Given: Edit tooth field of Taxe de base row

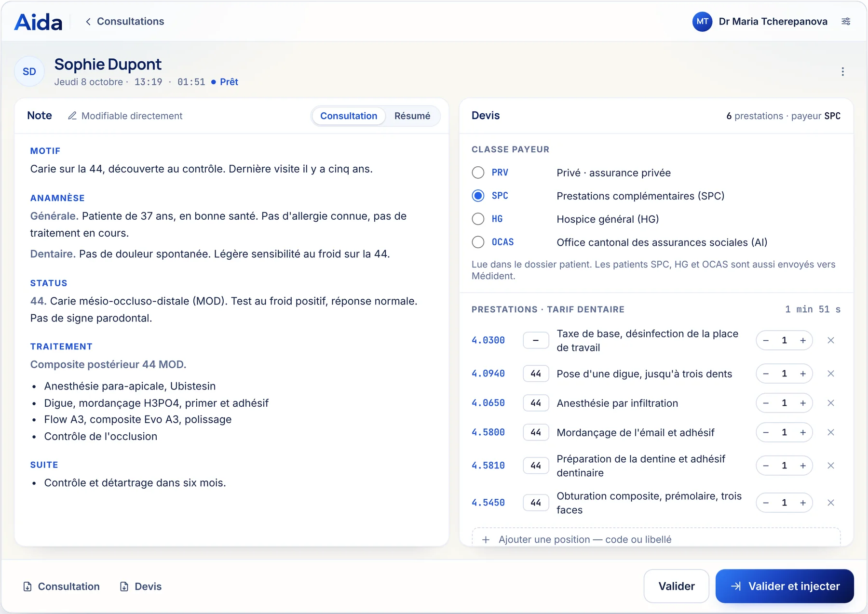Looking at the screenshot, I should [536, 340].
